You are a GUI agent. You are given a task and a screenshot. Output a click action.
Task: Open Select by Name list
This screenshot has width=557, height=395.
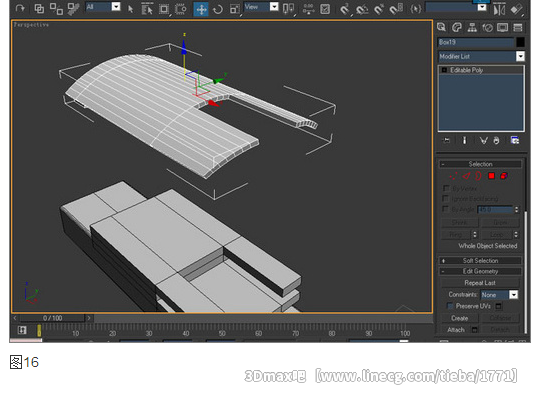(x=147, y=9)
